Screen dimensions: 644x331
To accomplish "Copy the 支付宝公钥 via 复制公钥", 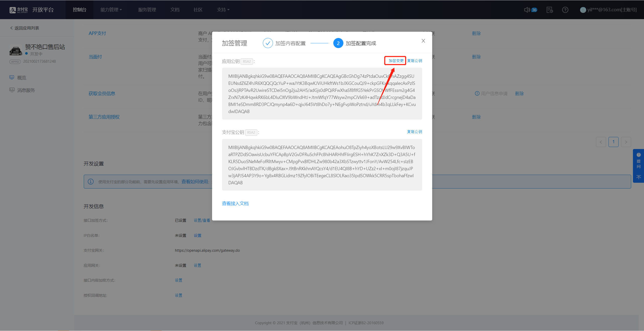I will [414, 132].
